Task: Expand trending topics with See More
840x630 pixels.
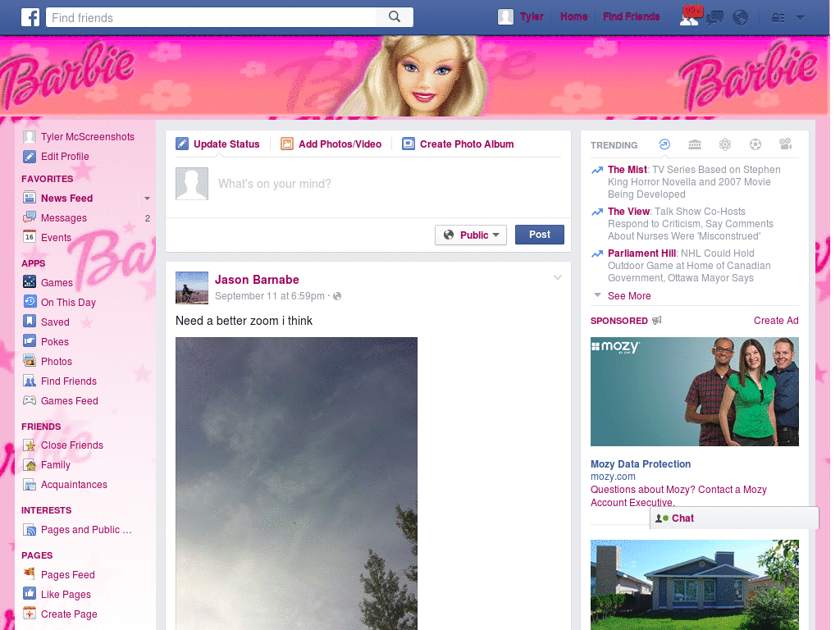Action: pyautogui.click(x=628, y=295)
